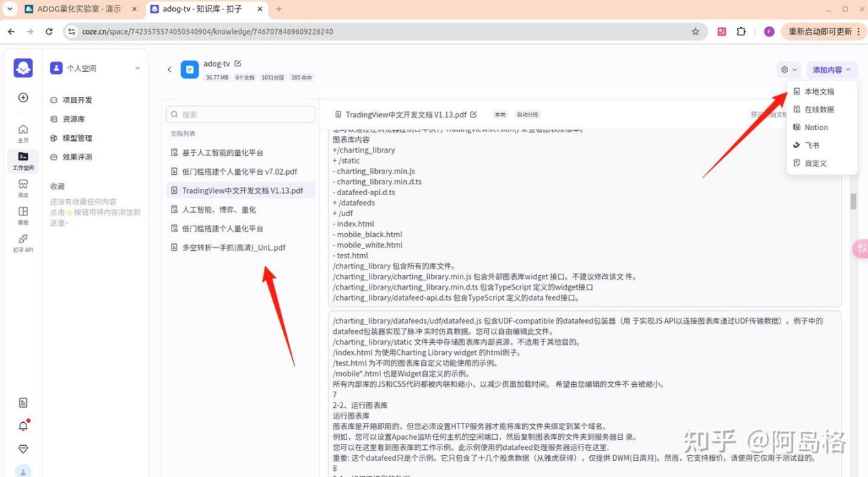This screenshot has width=868, height=477.
Task: Open the browser extensions puzzle icon
Action: tap(741, 31)
